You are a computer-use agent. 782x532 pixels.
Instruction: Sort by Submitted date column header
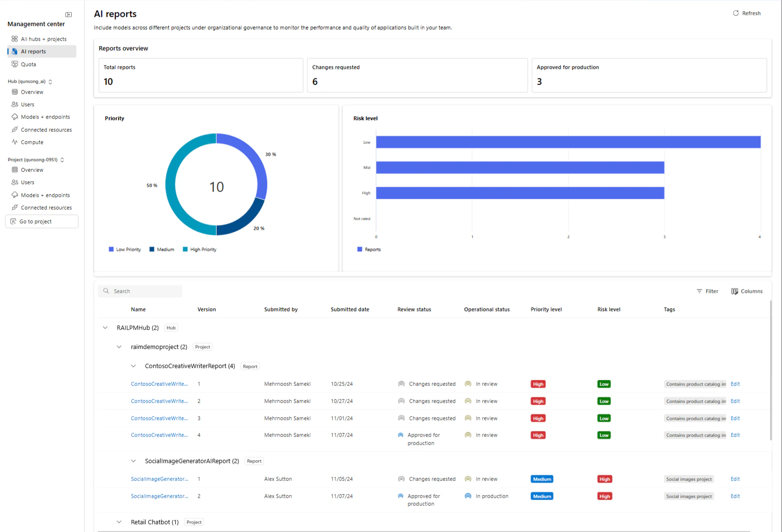(x=350, y=309)
